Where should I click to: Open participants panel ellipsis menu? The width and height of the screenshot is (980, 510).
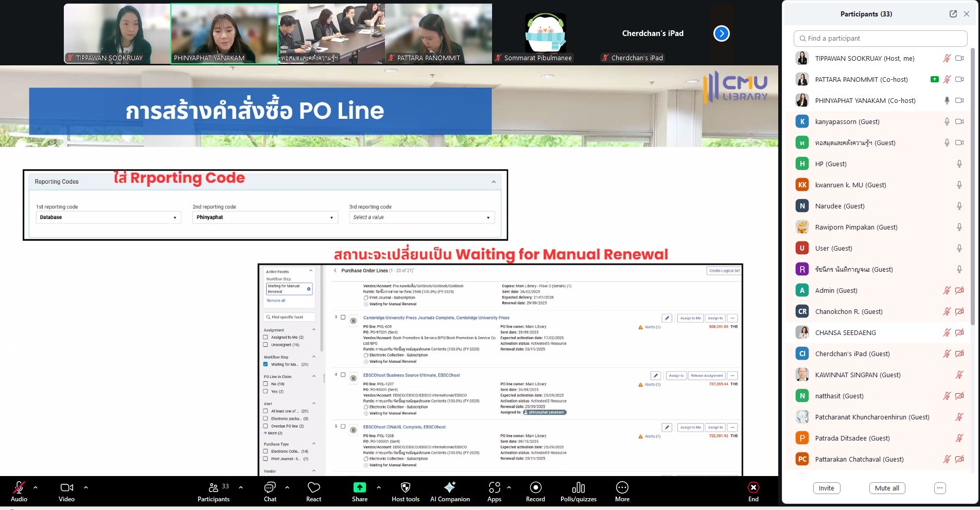tap(940, 488)
